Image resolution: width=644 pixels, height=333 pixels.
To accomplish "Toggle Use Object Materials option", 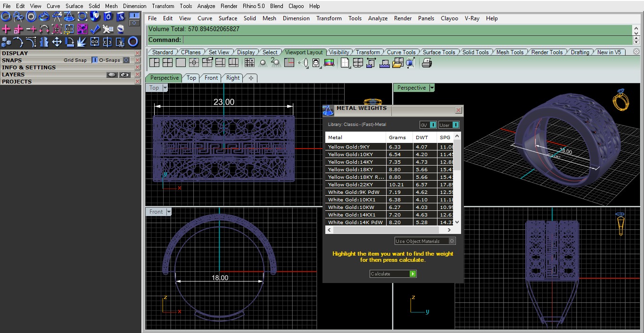I will [x=452, y=241].
